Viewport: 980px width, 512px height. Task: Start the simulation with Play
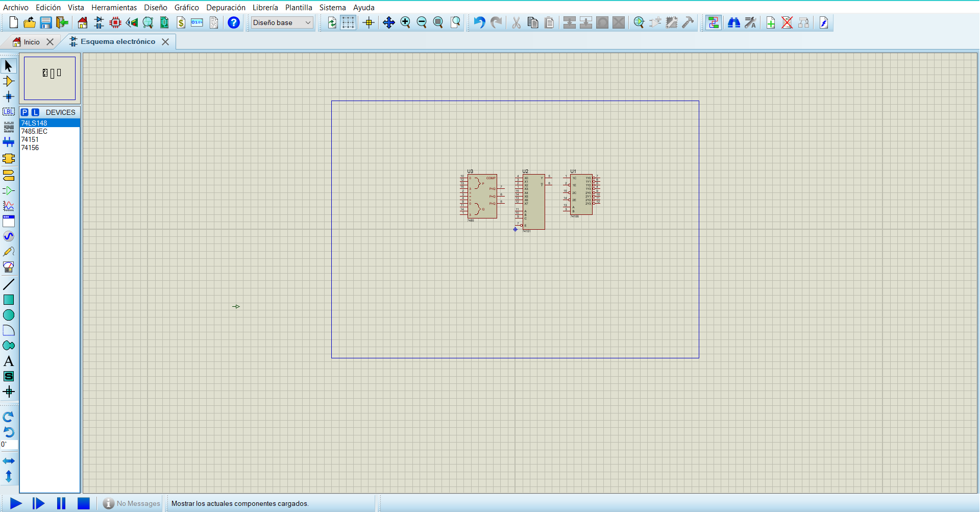coord(16,503)
